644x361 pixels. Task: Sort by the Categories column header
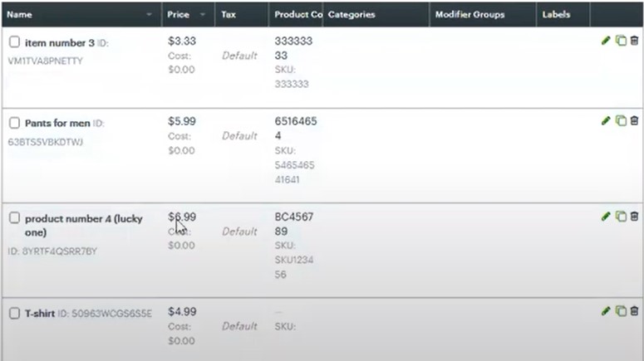[x=351, y=15]
